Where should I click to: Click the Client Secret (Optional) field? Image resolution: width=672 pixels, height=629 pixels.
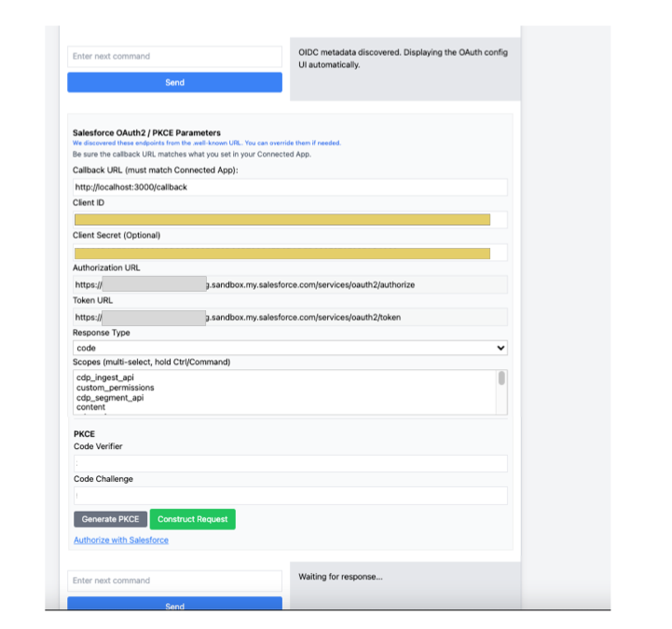point(290,253)
